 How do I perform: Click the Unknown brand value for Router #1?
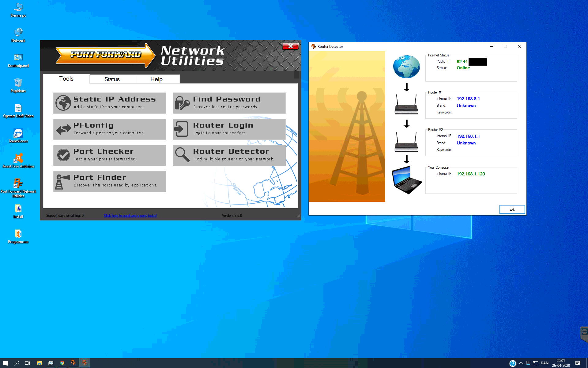tap(466, 105)
